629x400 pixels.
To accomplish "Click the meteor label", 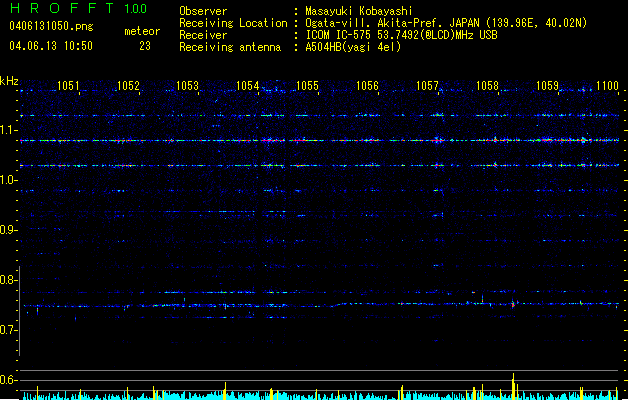I will pos(142,31).
